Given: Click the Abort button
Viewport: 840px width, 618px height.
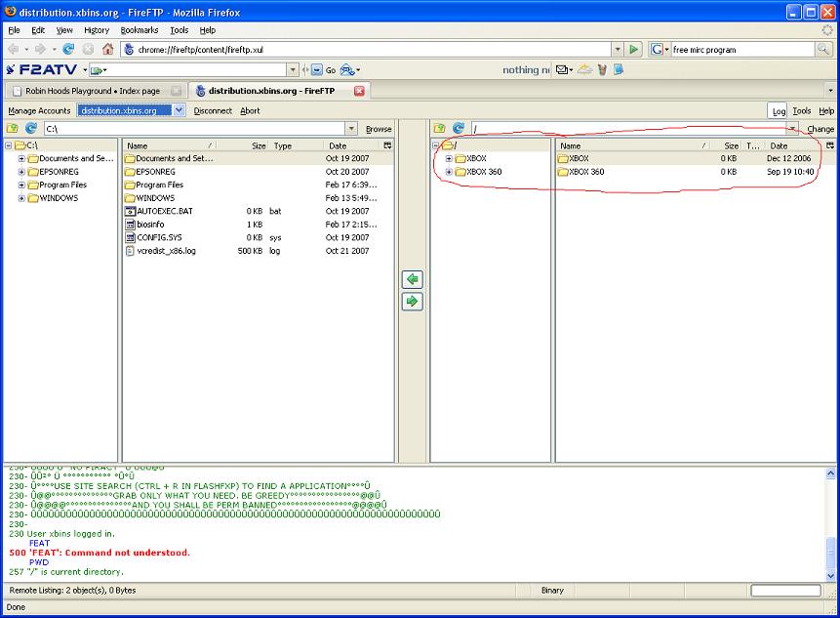Looking at the screenshot, I should (250, 110).
